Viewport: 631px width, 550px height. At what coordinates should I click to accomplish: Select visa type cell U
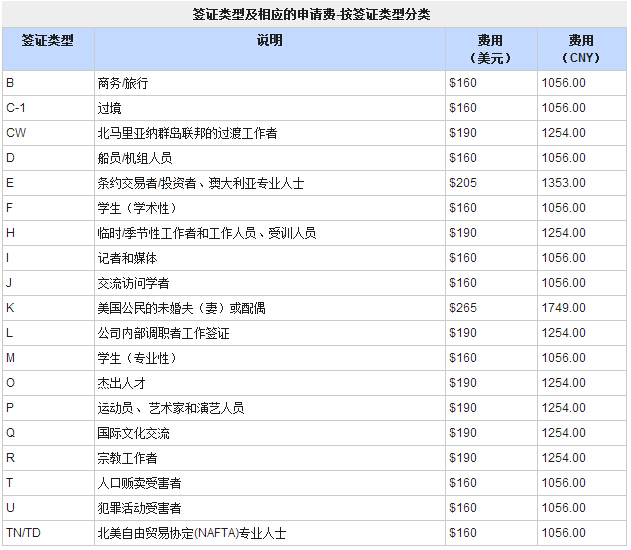click(48, 507)
